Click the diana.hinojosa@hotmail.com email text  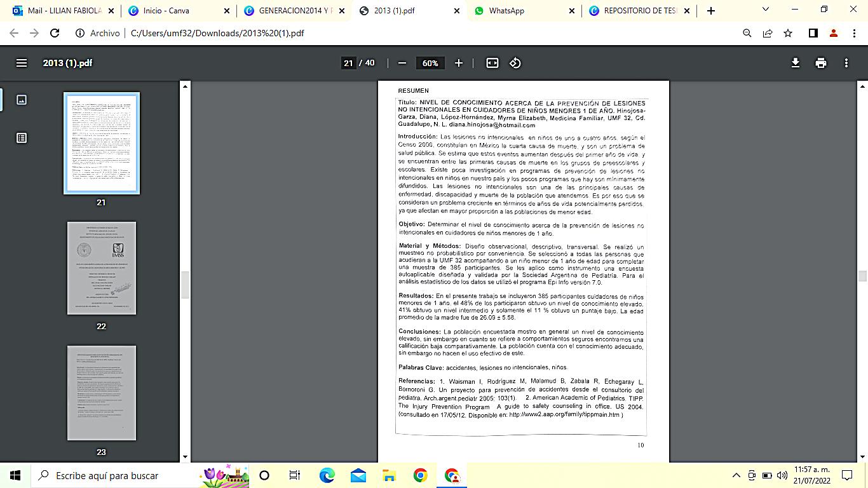point(492,125)
